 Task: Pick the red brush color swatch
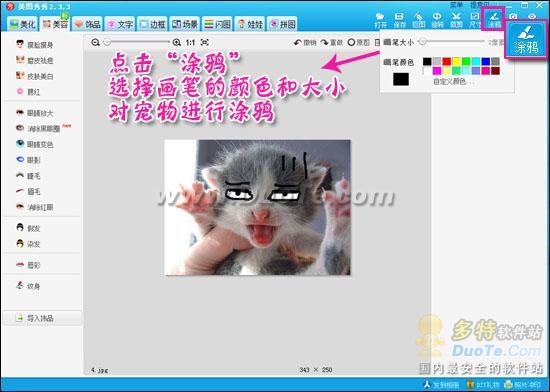pos(447,62)
